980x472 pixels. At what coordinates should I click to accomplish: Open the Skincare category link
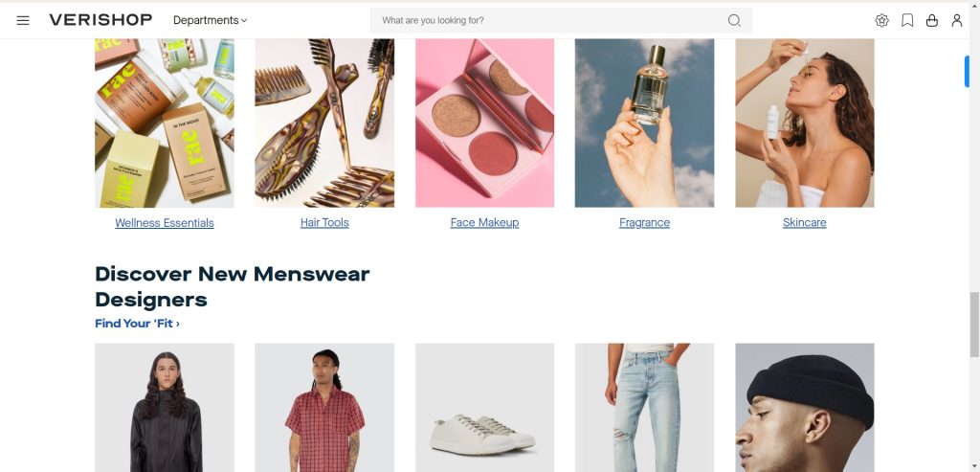[804, 222]
